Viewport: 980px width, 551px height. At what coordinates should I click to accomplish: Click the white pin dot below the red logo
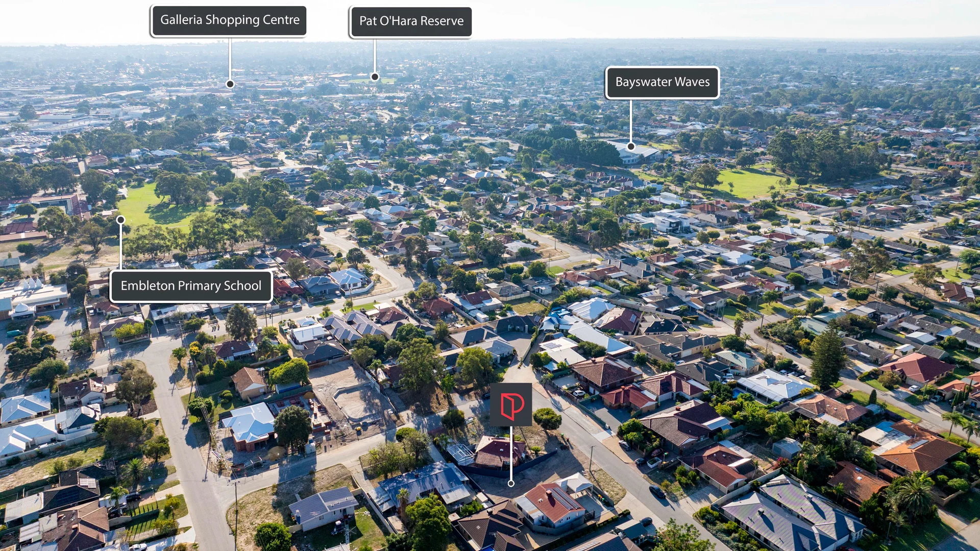tap(511, 483)
